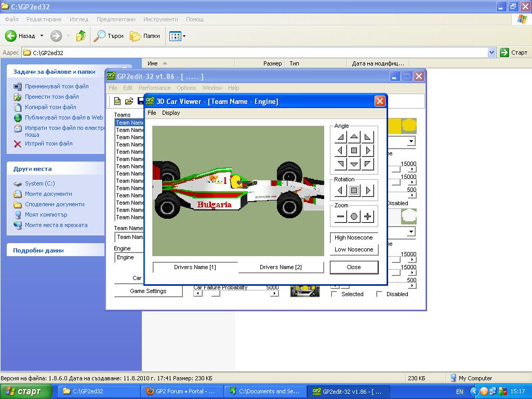Reset angle with center square button
Screen dimensions: 532x399
click(354, 151)
